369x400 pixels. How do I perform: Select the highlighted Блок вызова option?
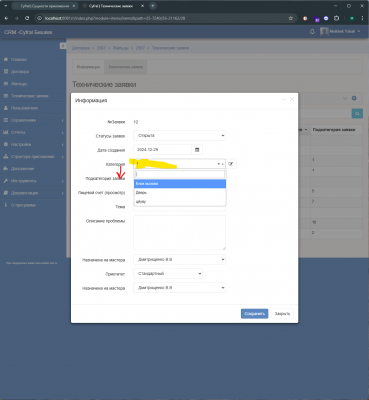180,184
